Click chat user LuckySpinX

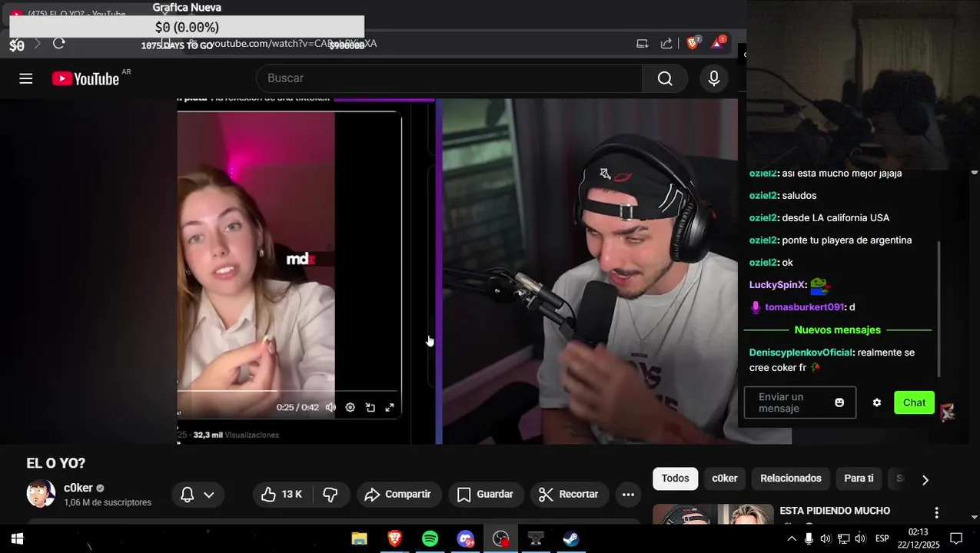[777, 285]
